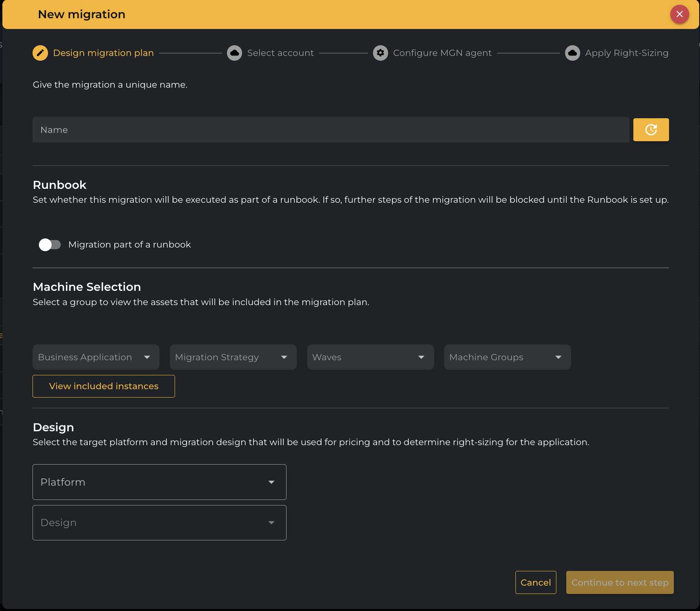Close the New migration dialog

tap(680, 14)
